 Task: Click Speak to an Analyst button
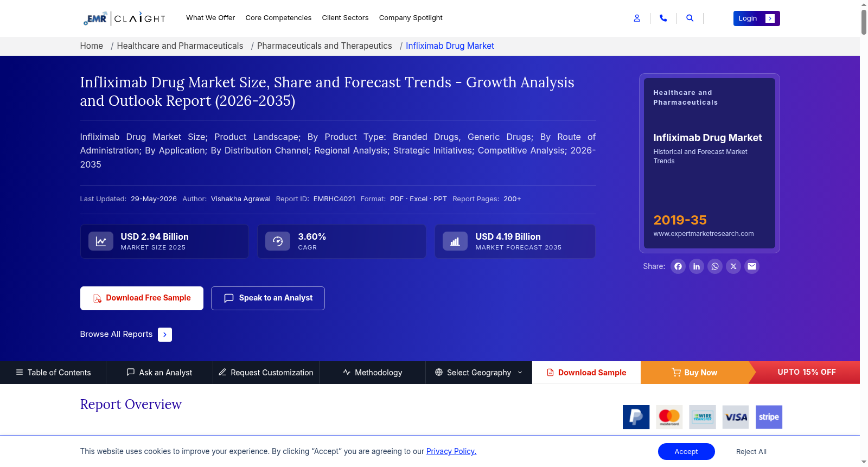click(x=268, y=298)
